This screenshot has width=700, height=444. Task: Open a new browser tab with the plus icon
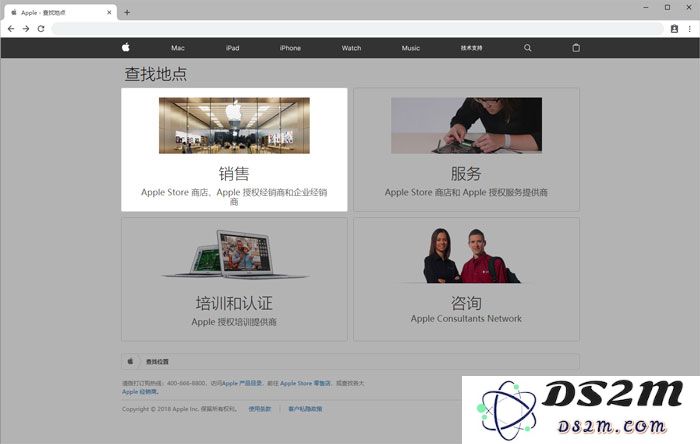point(127,12)
